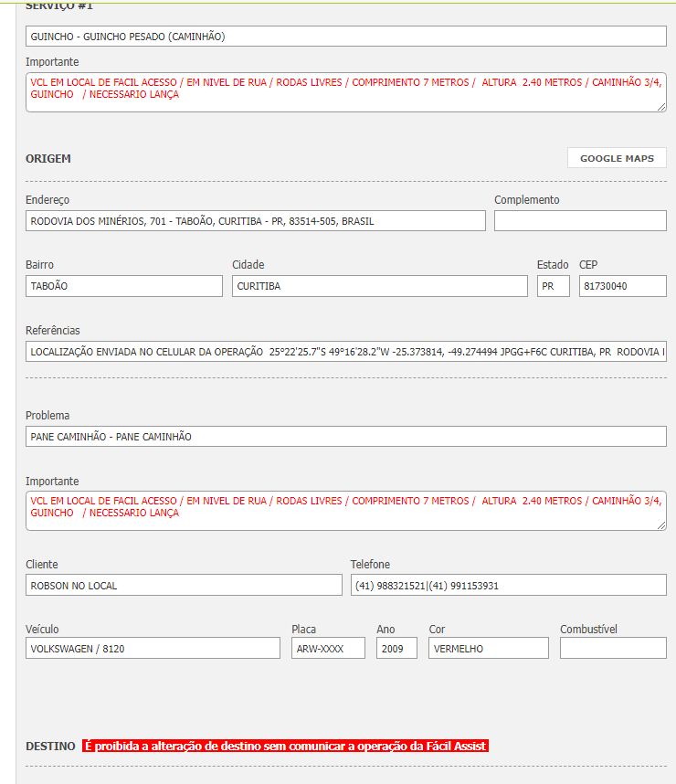Click the service type field showing GUINCHO PESADO
This screenshot has height=784, width=676.
click(345, 37)
